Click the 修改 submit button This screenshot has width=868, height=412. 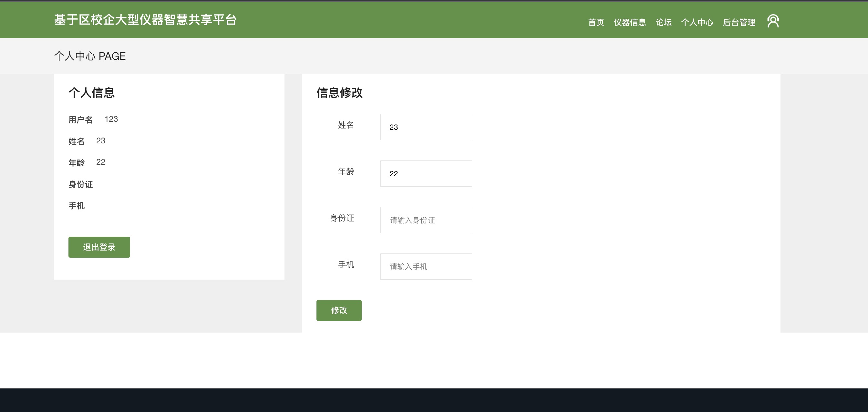pyautogui.click(x=339, y=310)
